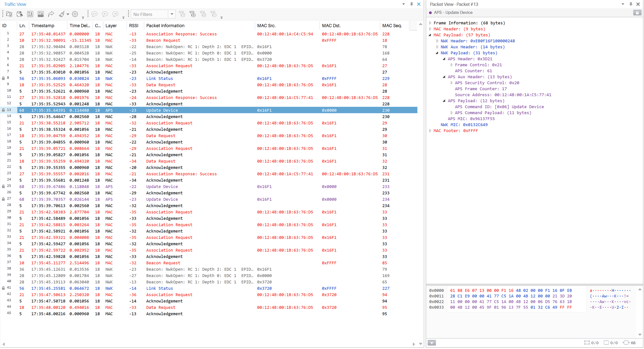
Task: Expand Frame Information (68 bytes) node
Action: pos(430,23)
